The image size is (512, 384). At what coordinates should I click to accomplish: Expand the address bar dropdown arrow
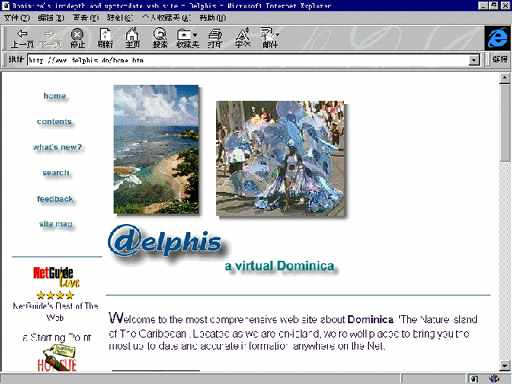[x=474, y=60]
